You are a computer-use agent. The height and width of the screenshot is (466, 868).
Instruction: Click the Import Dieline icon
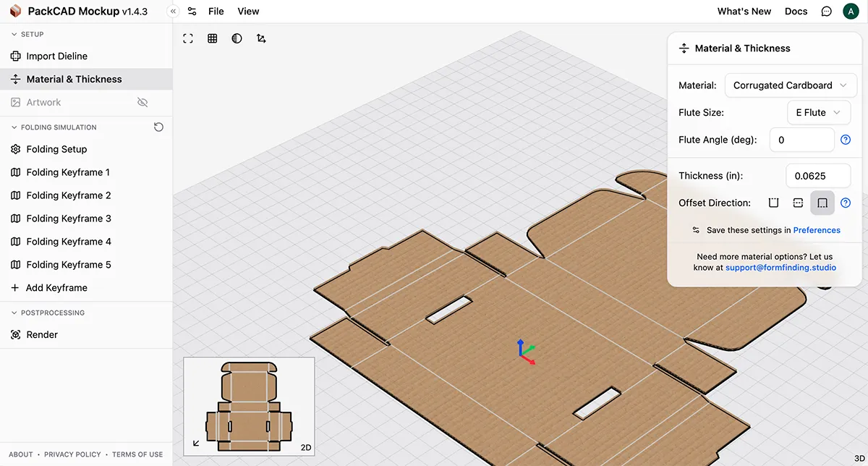click(x=15, y=56)
